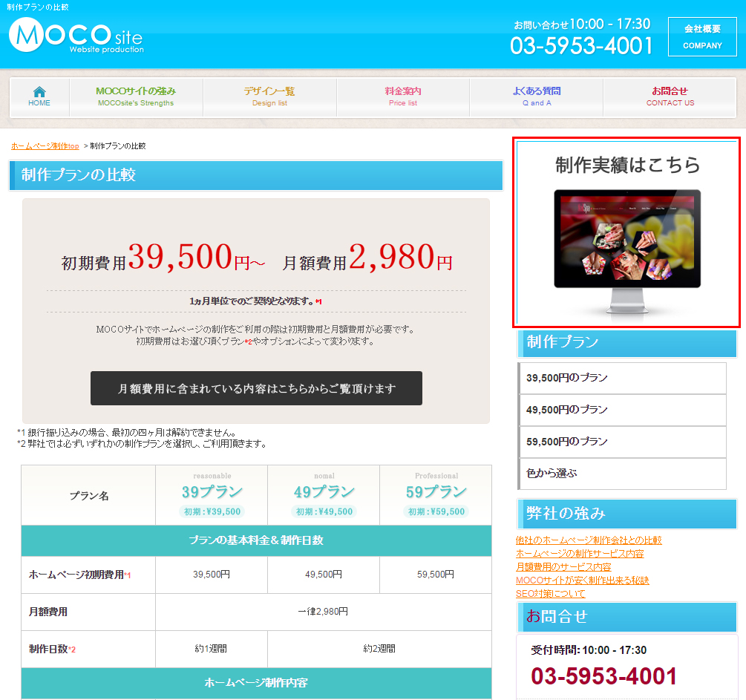Open デザイン一覧 Design list menu
Image resolution: width=746 pixels, height=700 pixels.
point(269,97)
